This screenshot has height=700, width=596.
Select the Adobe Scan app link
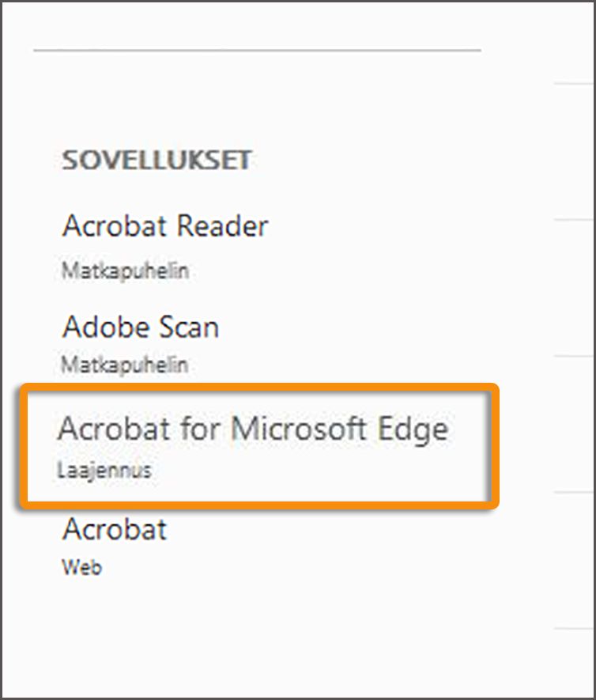[x=141, y=327]
